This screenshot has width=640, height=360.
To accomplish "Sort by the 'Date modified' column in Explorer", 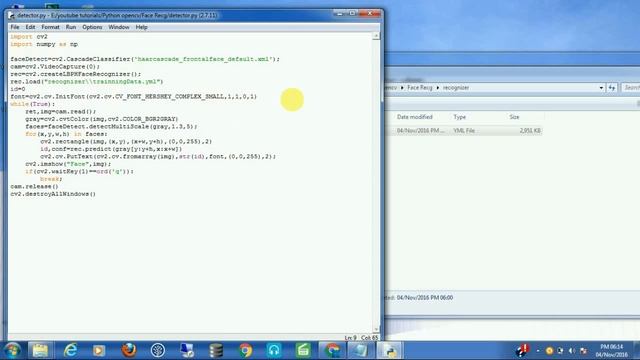I will (x=415, y=117).
